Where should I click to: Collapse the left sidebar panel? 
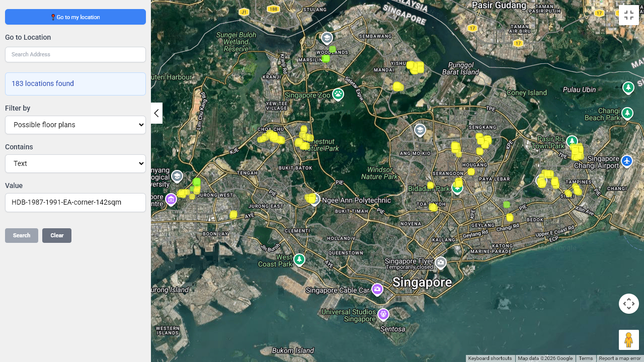click(x=156, y=113)
